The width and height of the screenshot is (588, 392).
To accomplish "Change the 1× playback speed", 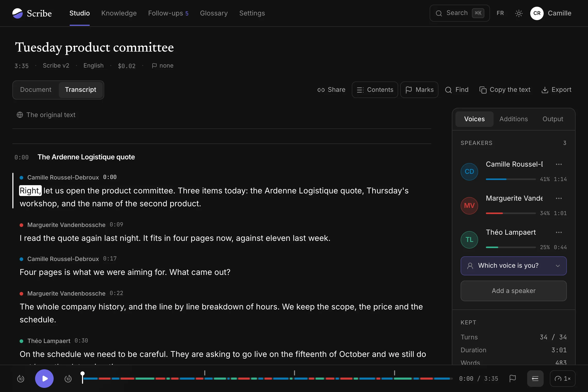I will (x=562, y=378).
